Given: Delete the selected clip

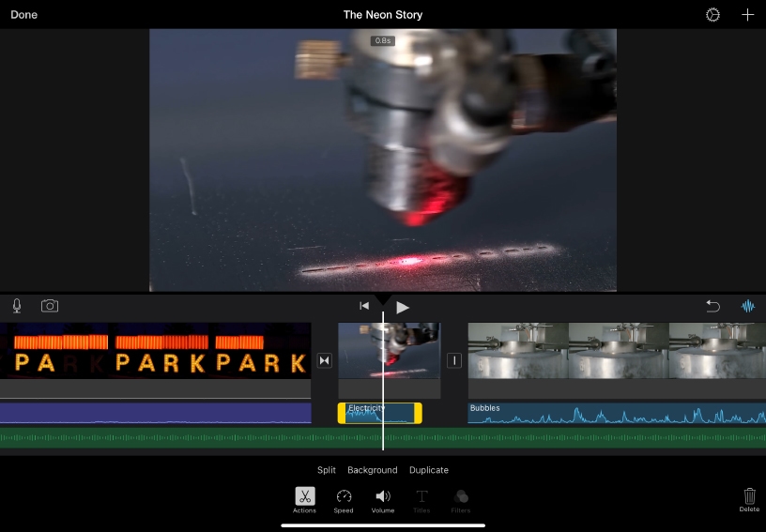Looking at the screenshot, I should [x=749, y=498].
